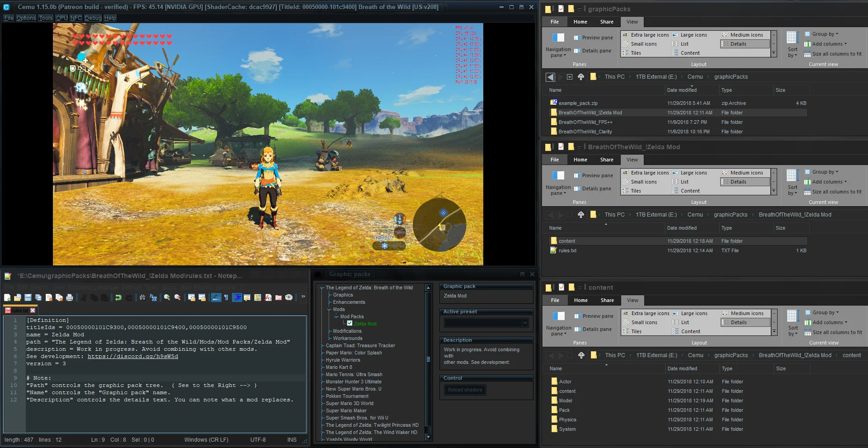Click the Find binoculars icon in Notepad++
The height and width of the screenshot is (448, 868).
tap(142, 297)
